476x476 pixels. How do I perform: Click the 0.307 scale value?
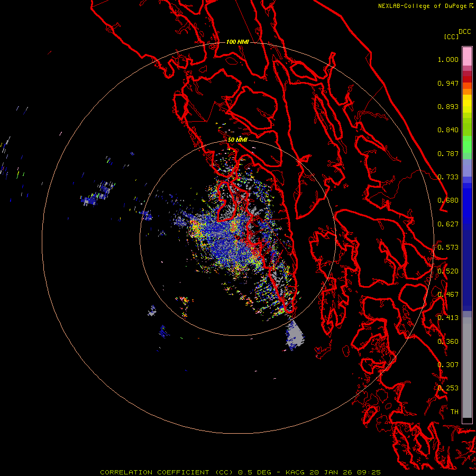pyautogui.click(x=448, y=365)
